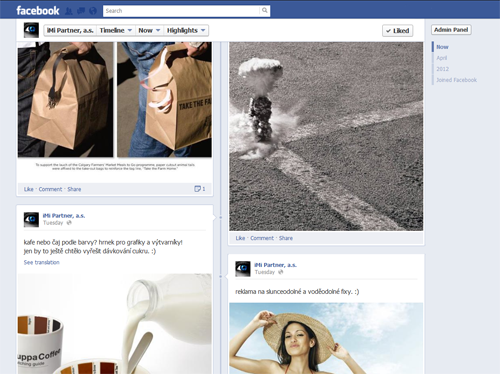500x374 pixels.
Task: Click public globe icon on sun hat post
Action: pos(281,272)
